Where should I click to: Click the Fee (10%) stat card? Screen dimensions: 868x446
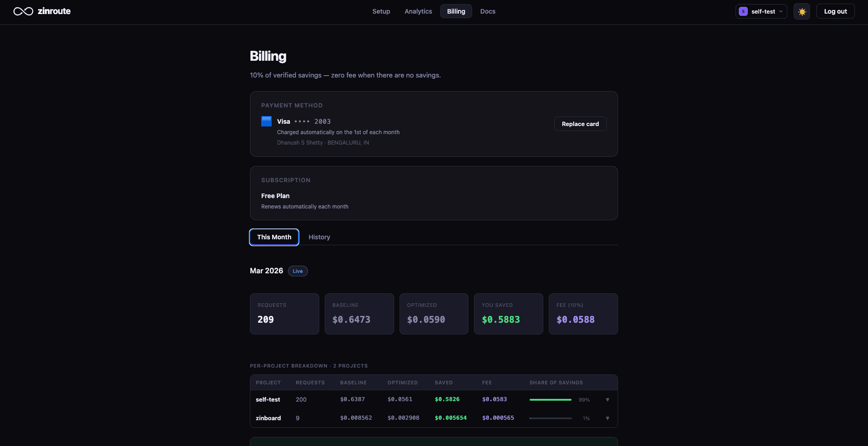(583, 314)
